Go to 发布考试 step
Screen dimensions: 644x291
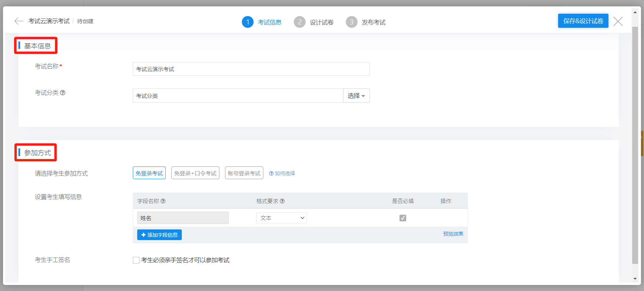click(373, 22)
